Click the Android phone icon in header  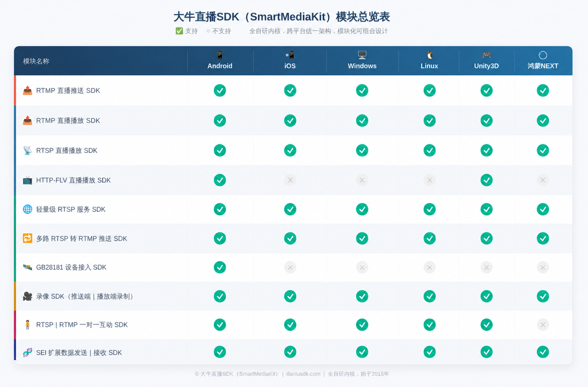click(220, 55)
